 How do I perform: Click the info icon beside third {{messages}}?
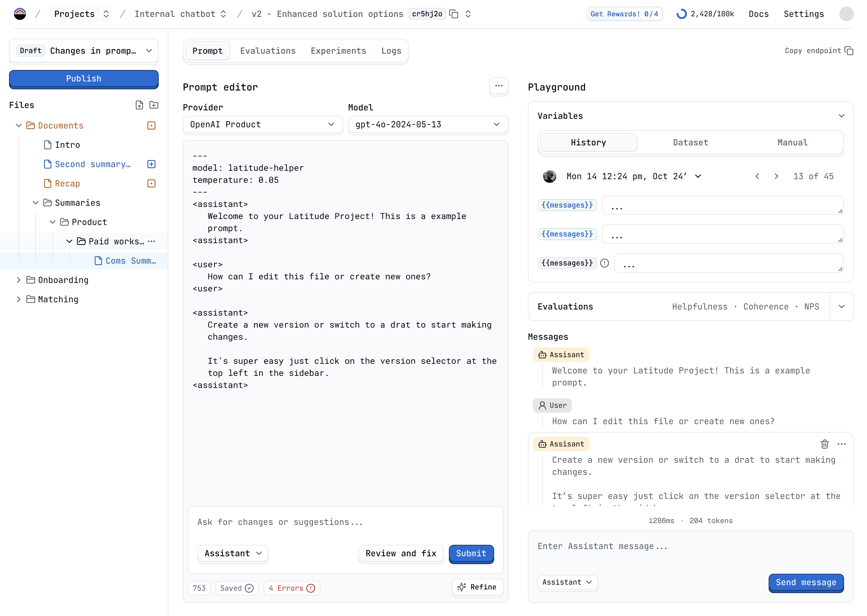[605, 263]
